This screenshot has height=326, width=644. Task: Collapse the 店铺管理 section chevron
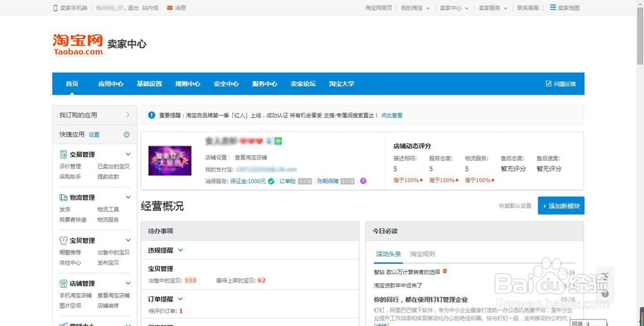tap(128, 283)
